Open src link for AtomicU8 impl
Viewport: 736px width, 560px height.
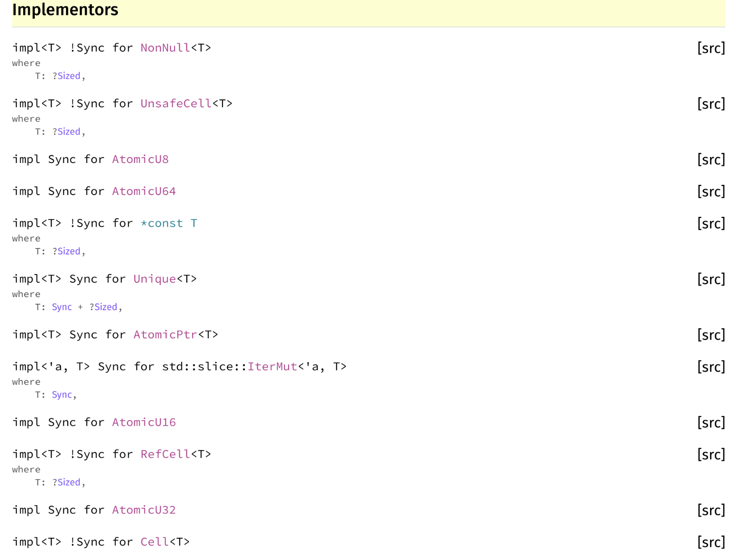click(711, 160)
